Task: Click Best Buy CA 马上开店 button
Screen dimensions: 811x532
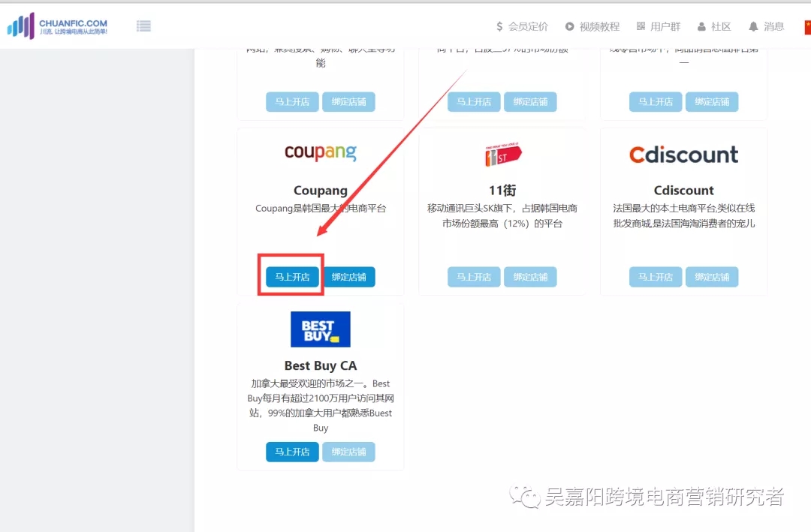Action: [x=292, y=452]
